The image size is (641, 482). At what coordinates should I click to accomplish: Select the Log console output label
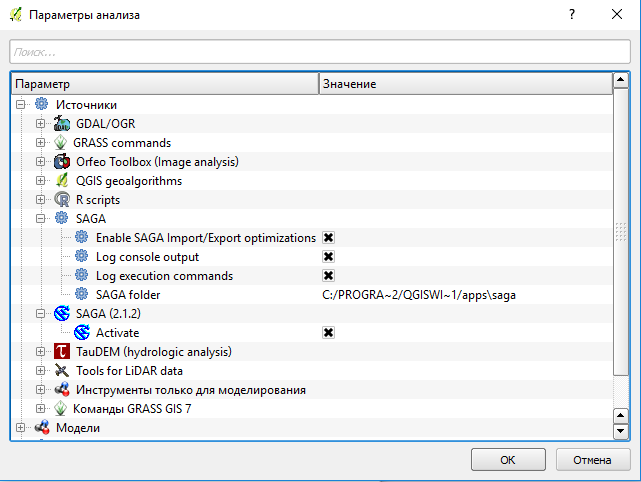pyautogui.click(x=147, y=257)
